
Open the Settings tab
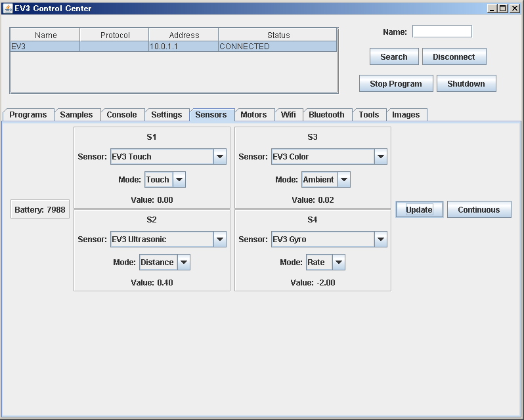point(167,114)
